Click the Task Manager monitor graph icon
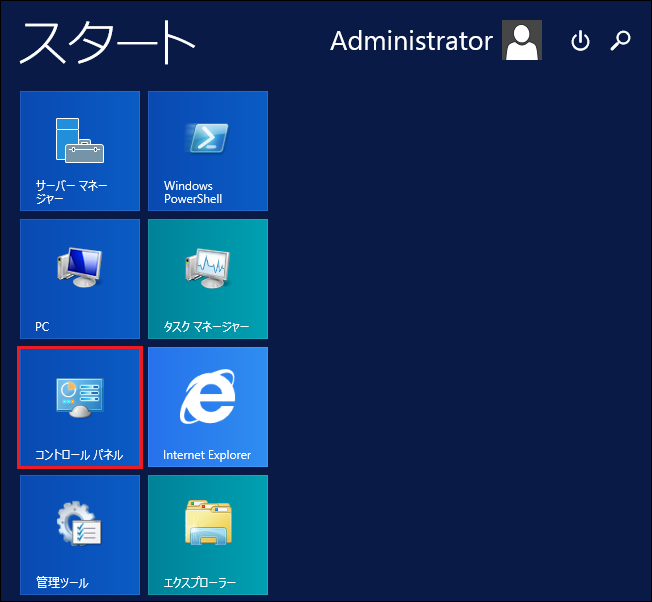Image resolution: width=652 pixels, height=602 pixels. [207, 267]
